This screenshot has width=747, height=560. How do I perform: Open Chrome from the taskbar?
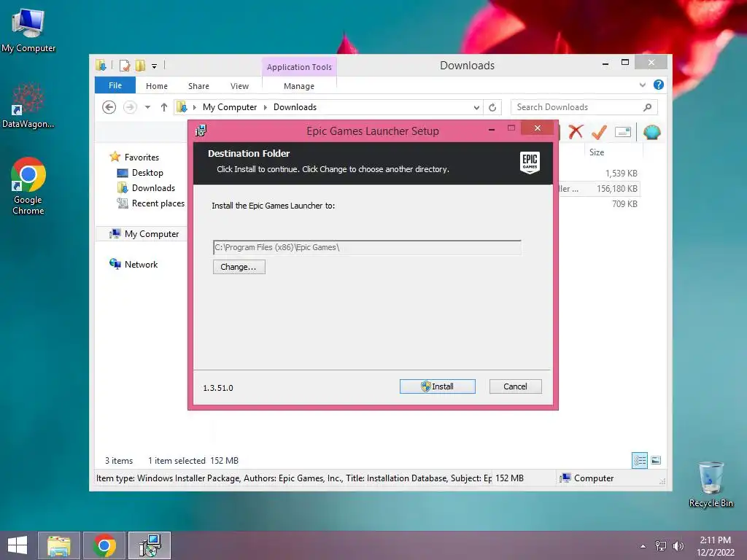(x=104, y=545)
